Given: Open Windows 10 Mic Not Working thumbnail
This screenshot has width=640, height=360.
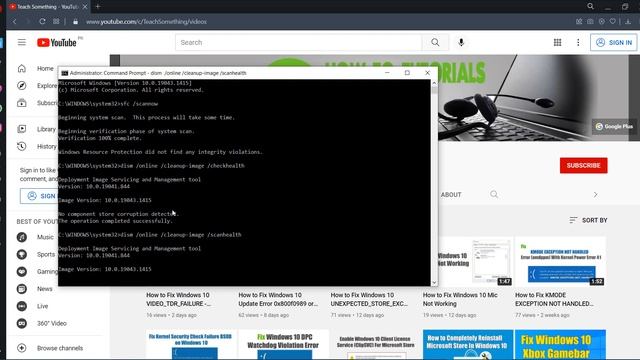Looking at the screenshot, I should pos(467,261).
